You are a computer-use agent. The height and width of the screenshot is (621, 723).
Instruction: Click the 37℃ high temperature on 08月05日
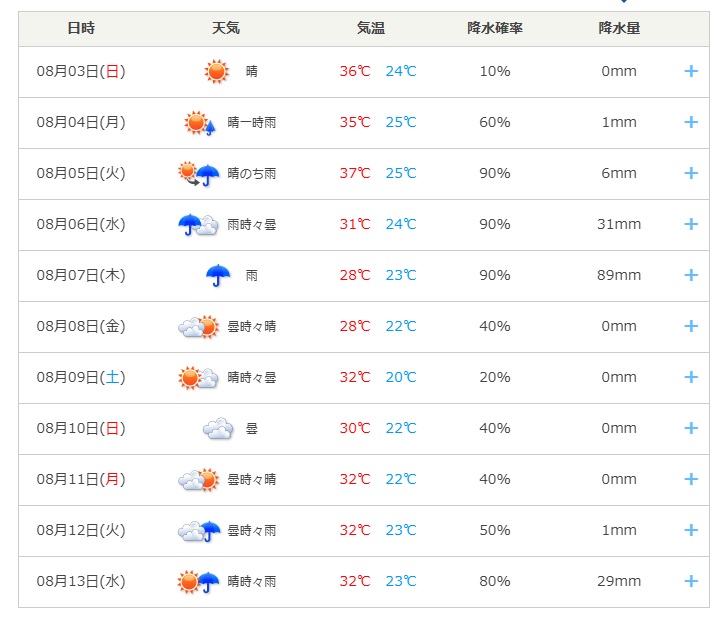coord(355,173)
